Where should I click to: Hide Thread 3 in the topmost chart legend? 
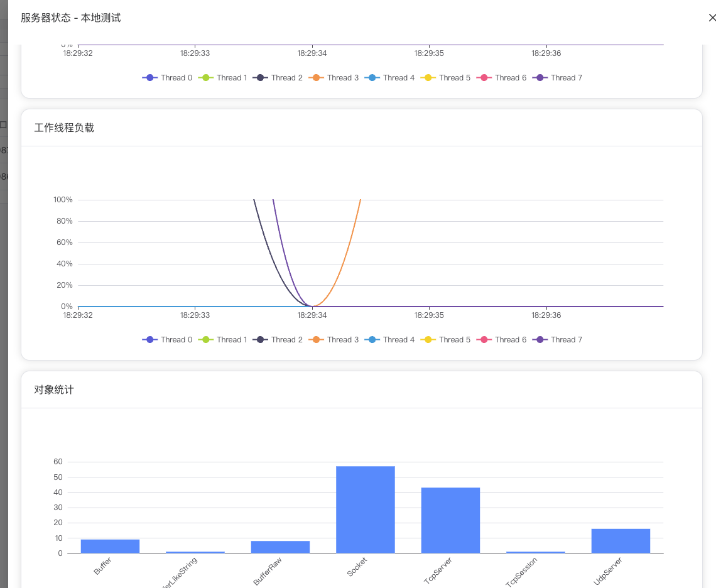(x=334, y=78)
